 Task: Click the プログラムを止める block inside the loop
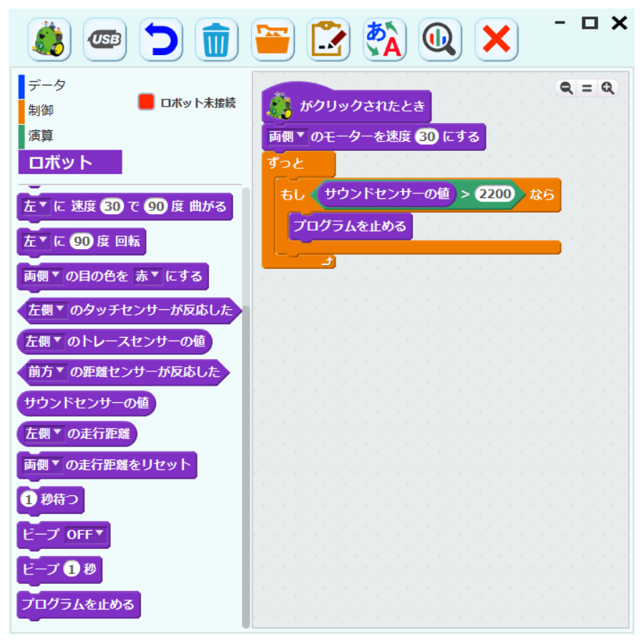(x=351, y=226)
